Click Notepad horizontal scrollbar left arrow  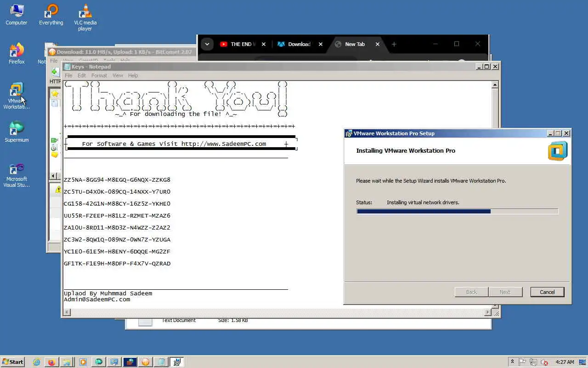click(67, 312)
